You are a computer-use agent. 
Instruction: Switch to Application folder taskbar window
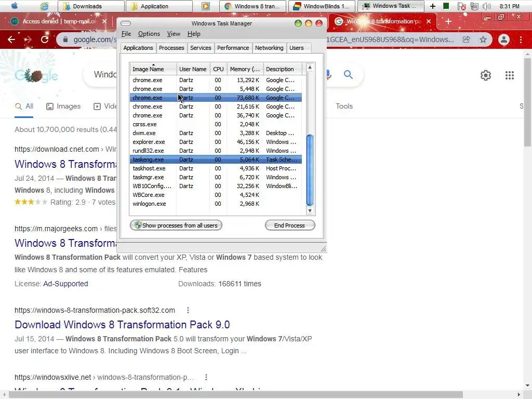(159, 6)
